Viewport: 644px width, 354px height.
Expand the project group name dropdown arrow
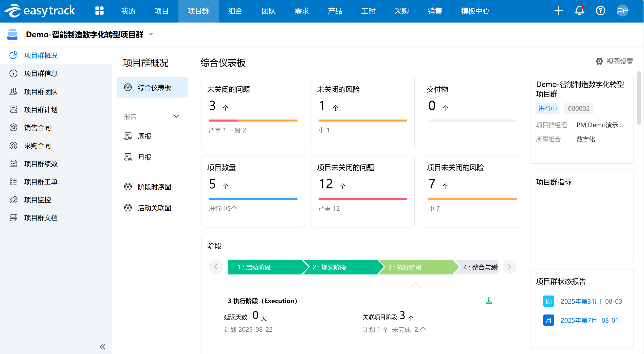(151, 34)
